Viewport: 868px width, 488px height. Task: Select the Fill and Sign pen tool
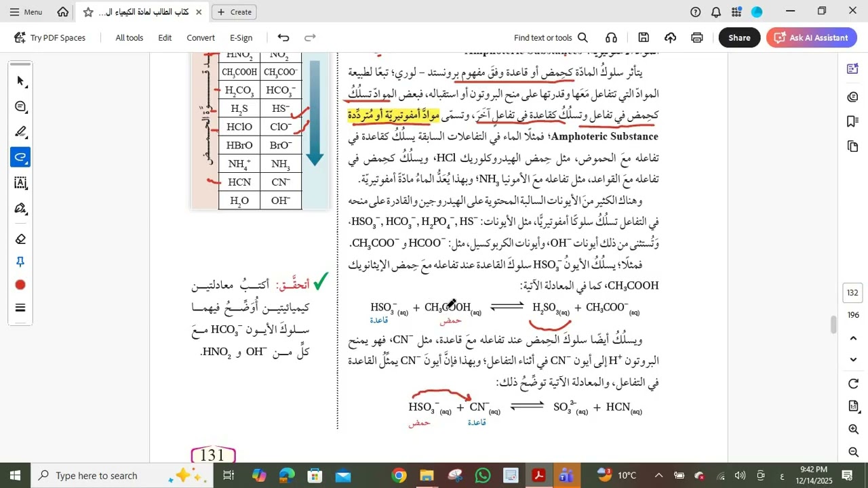tap(20, 208)
